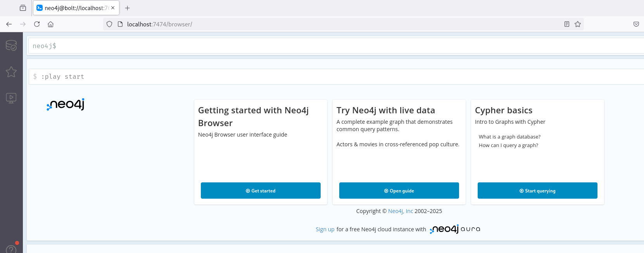Open the Neo4j Browser Guides sidebar icon
The height and width of the screenshot is (253, 644).
(x=11, y=98)
